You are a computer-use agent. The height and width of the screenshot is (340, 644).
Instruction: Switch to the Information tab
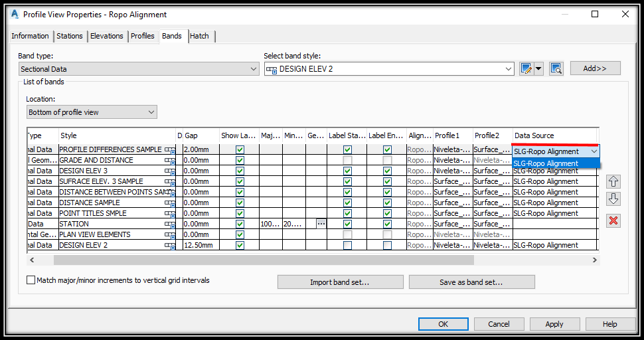click(x=30, y=36)
